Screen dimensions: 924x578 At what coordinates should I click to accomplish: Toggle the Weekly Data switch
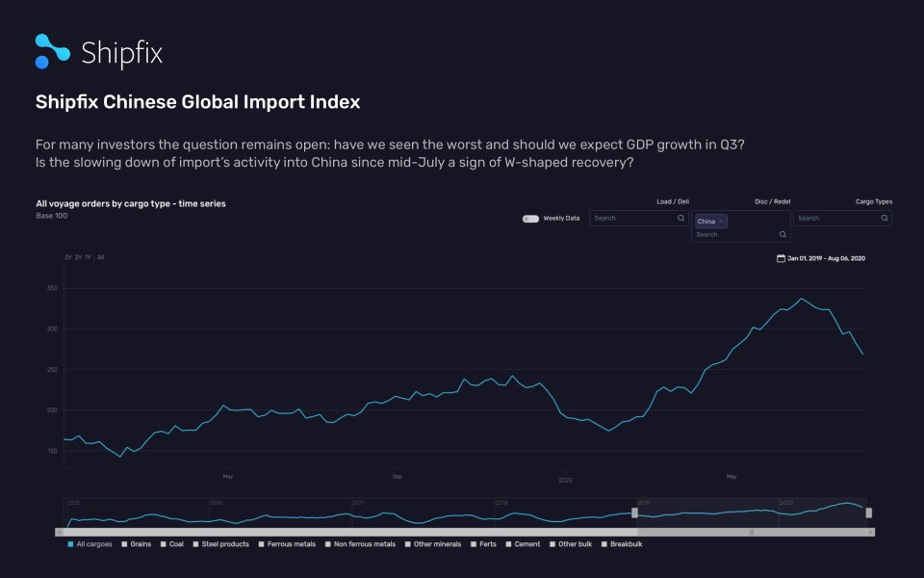pos(530,219)
